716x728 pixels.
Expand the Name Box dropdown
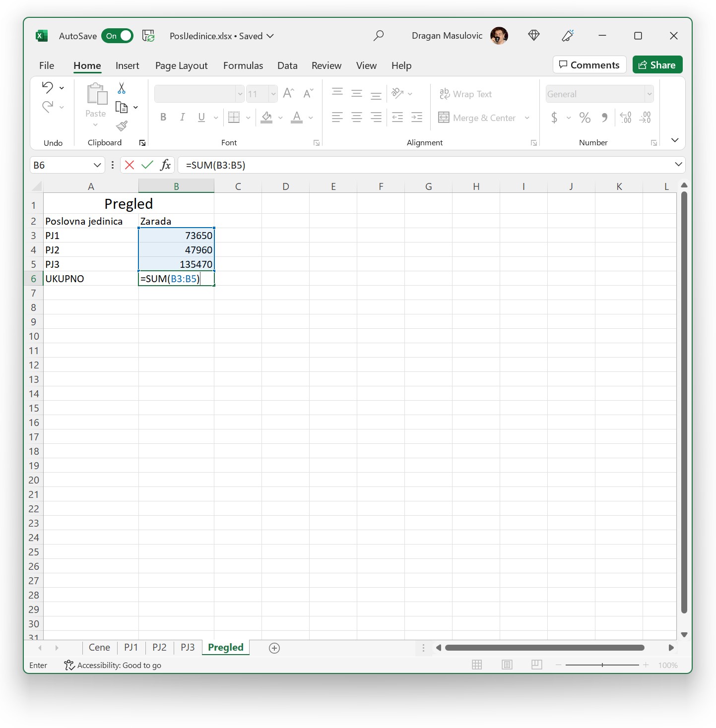[x=97, y=165]
